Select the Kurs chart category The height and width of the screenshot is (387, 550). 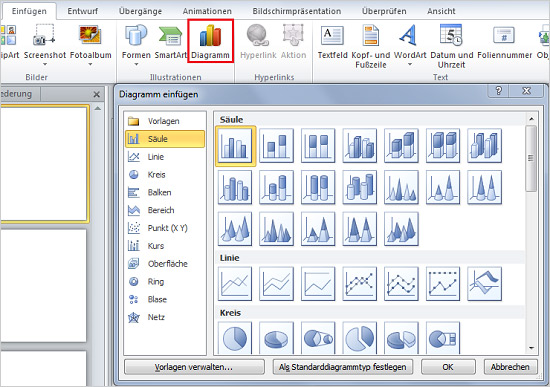(x=165, y=246)
